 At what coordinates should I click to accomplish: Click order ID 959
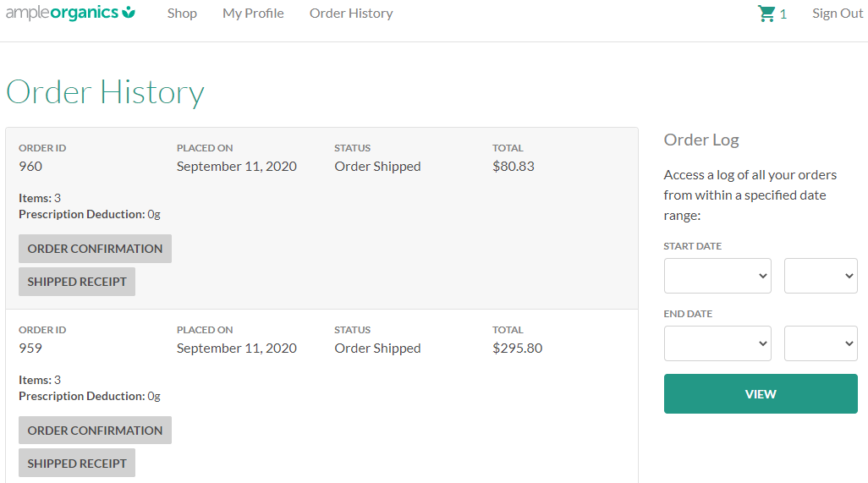[30, 349]
